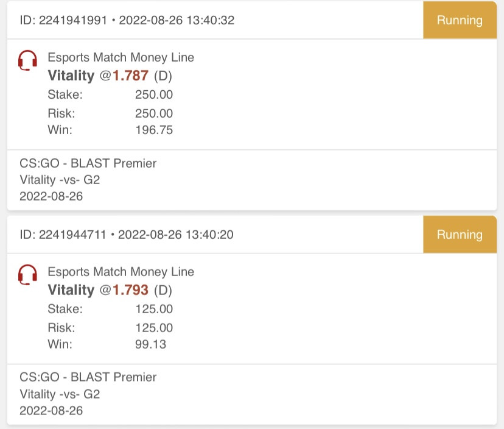Click the headset icon on the second bet
504x429 pixels.
click(27, 274)
